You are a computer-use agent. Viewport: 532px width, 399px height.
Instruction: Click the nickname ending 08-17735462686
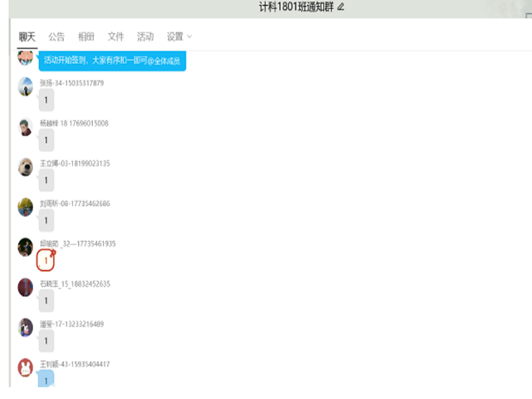[x=75, y=204]
